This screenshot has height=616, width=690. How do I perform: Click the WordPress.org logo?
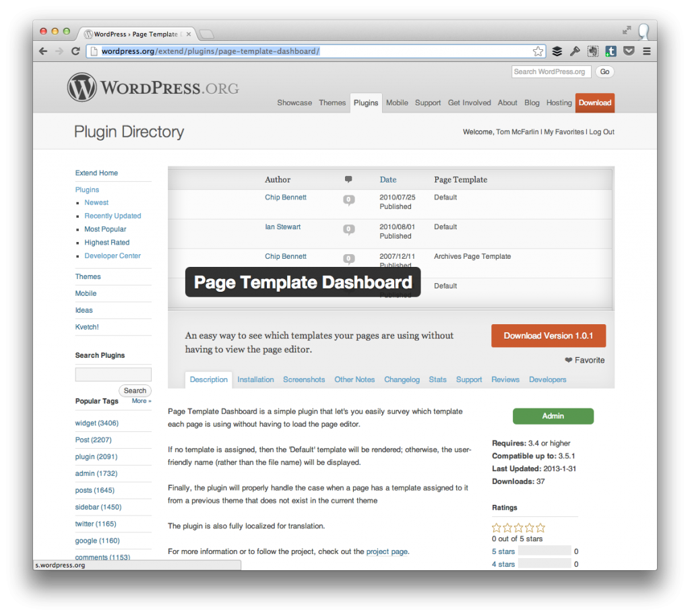(x=152, y=87)
